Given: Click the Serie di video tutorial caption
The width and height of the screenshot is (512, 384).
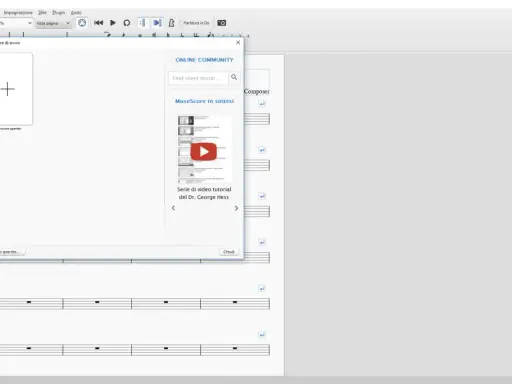Looking at the screenshot, I should (x=204, y=193).
